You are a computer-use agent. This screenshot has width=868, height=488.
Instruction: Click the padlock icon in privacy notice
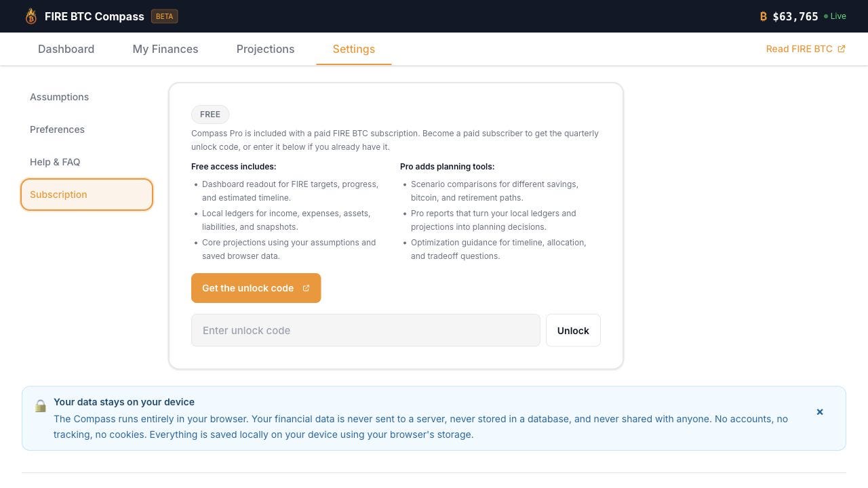click(x=41, y=405)
